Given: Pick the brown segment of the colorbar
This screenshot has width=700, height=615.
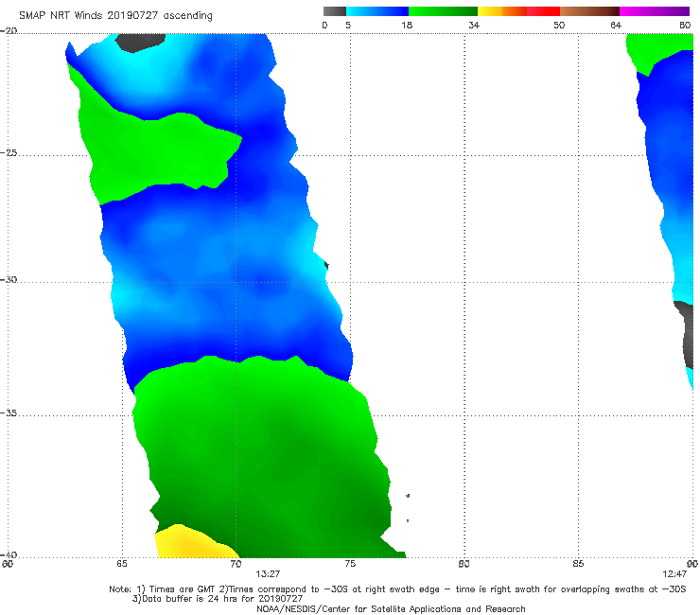Looking at the screenshot, I should pyautogui.click(x=589, y=11).
